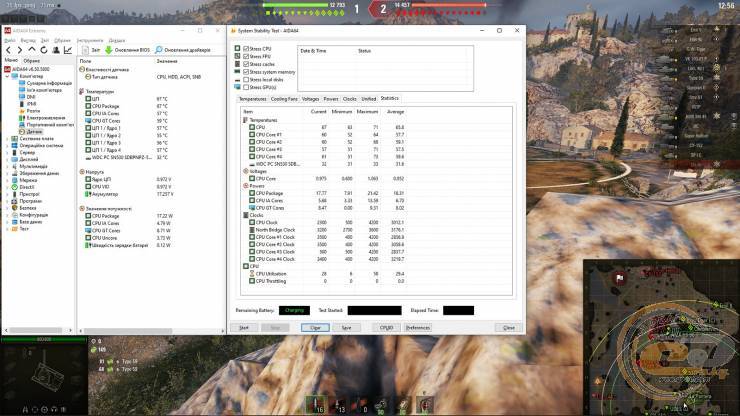Open the graph icon in AIDA64 toolbar
This screenshot has height=416, width=740.
[x=68, y=50]
